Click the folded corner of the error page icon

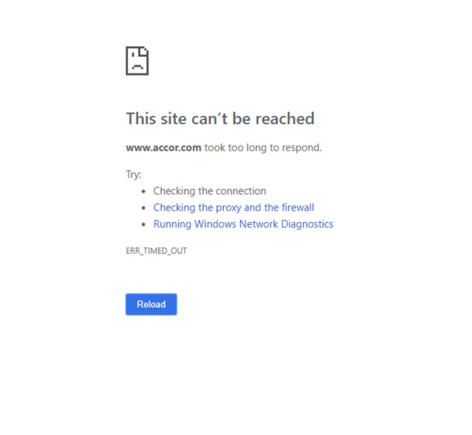point(145,50)
